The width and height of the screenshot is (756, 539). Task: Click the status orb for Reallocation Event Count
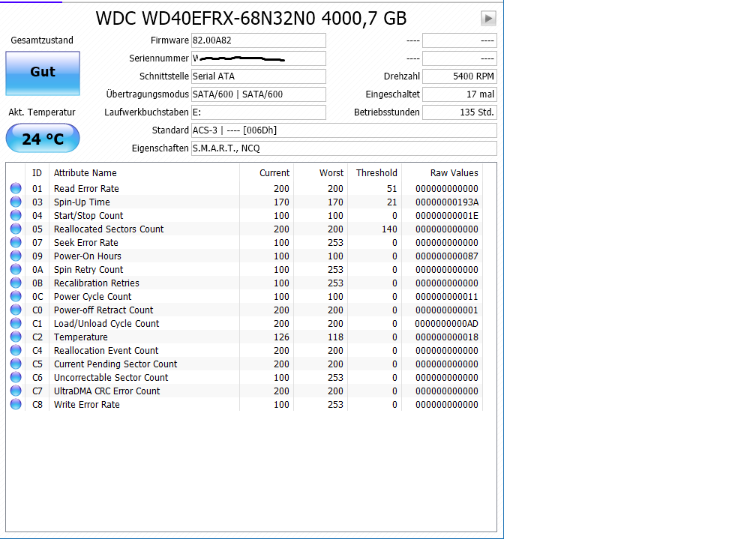click(x=16, y=351)
